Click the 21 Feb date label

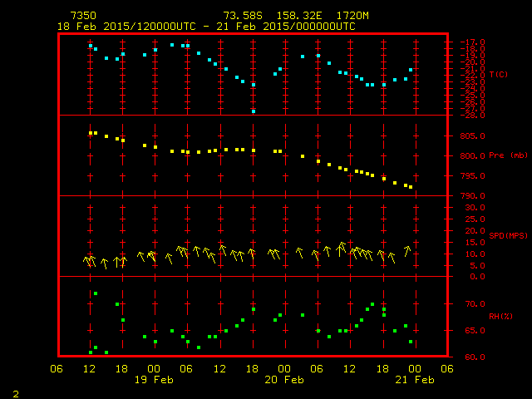pyautogui.click(x=415, y=380)
